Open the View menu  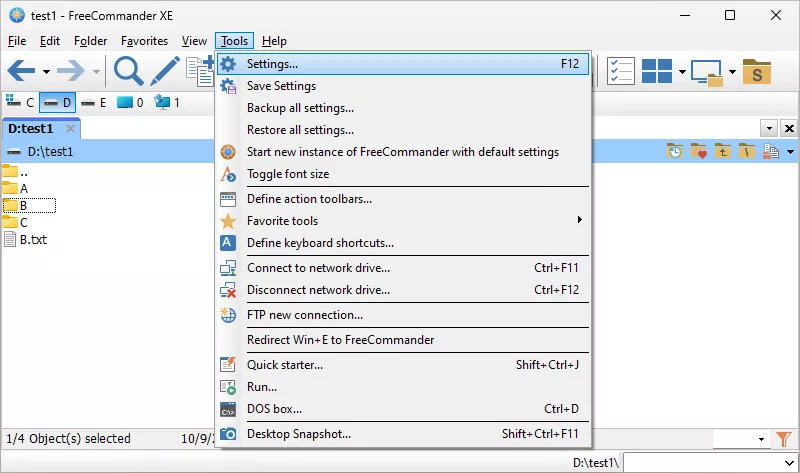click(x=194, y=41)
